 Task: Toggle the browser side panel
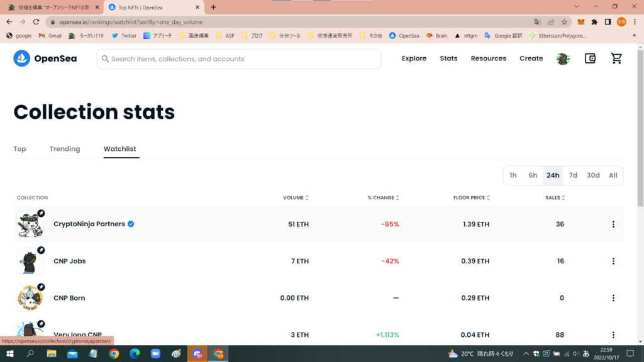(x=608, y=22)
